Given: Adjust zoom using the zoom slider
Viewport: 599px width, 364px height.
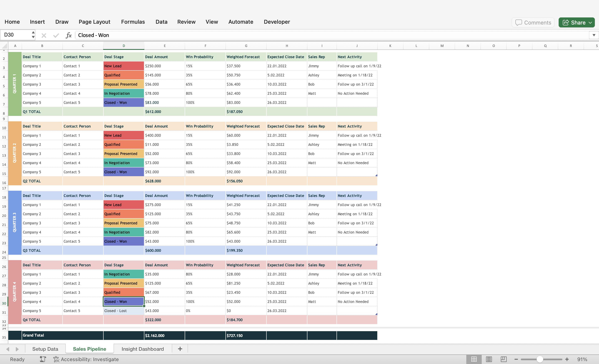Looking at the screenshot, I should pyautogui.click(x=540, y=359).
